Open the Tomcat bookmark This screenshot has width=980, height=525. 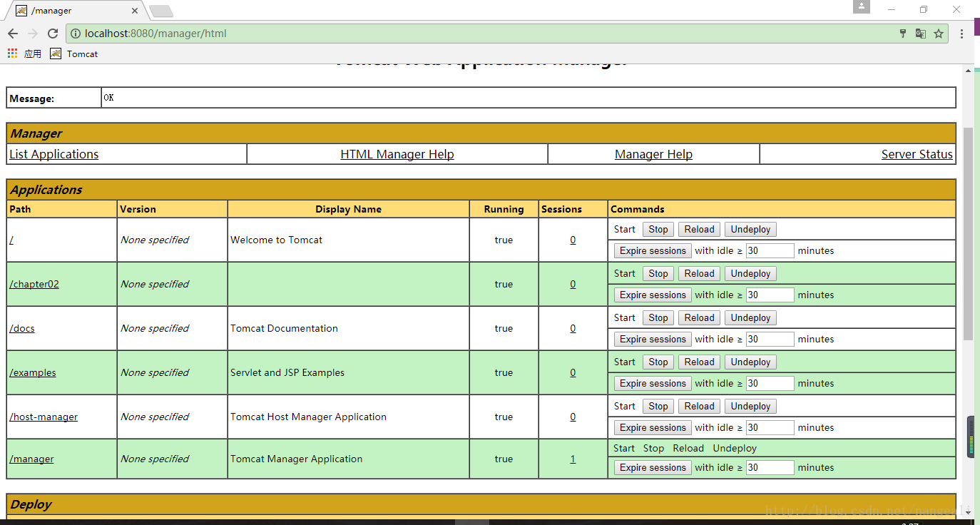pos(74,53)
